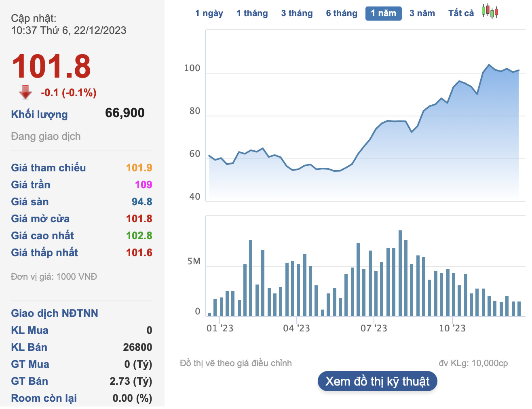Click the '04 '23' x-axis marker
The width and height of the screenshot is (532, 409).
pos(296,328)
